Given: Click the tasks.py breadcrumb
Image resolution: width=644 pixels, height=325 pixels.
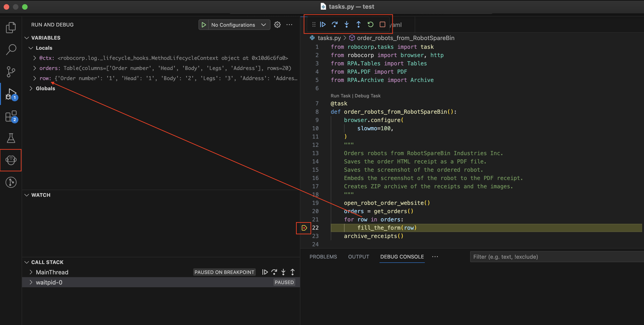Looking at the screenshot, I should 329,38.
